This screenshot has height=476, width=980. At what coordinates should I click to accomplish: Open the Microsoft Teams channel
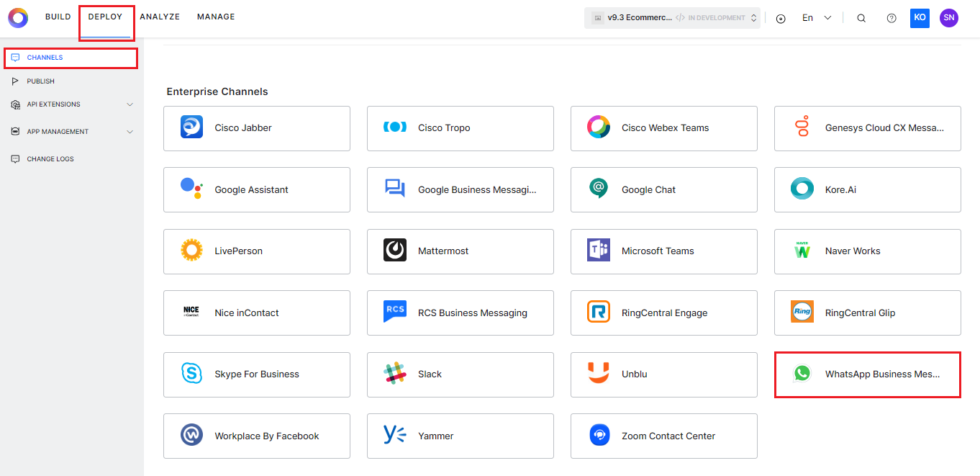[663, 251]
